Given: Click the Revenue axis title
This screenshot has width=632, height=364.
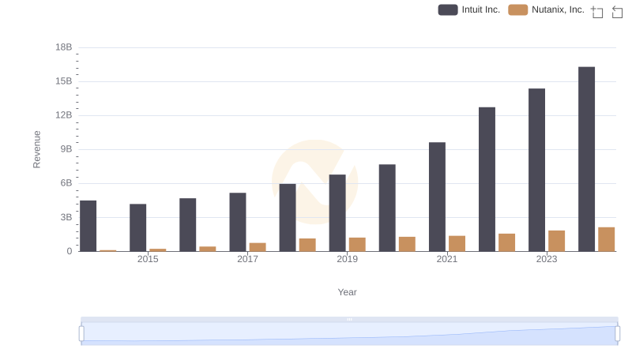Looking at the screenshot, I should (36, 149).
